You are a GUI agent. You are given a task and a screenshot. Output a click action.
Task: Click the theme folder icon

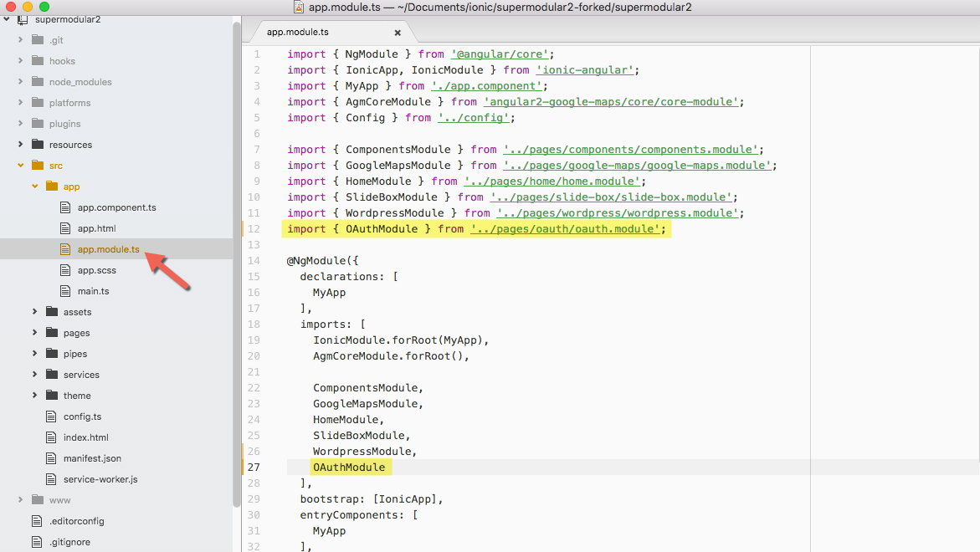(x=52, y=396)
